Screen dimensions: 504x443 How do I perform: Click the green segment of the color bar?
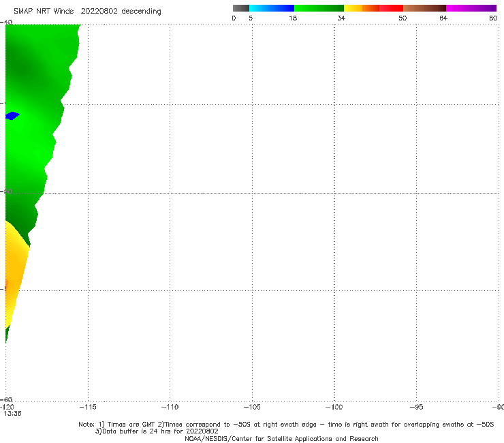(x=319, y=8)
